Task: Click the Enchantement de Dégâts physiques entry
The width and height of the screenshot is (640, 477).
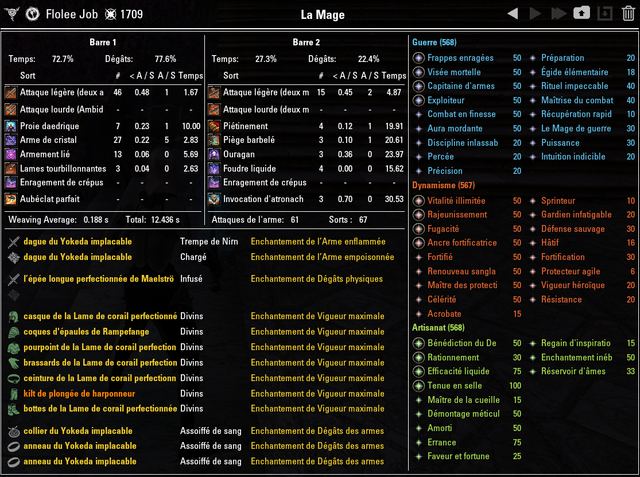Action: tap(317, 279)
